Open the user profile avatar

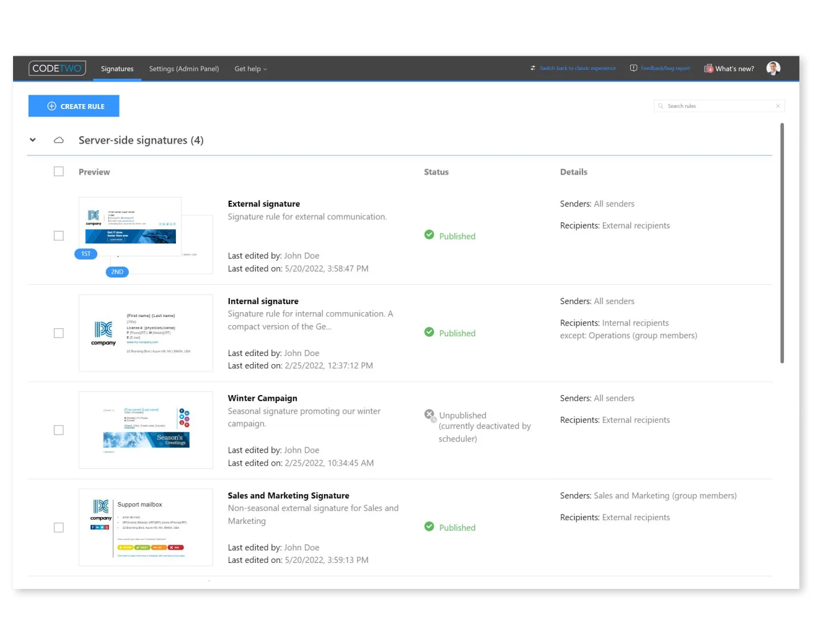click(x=773, y=68)
